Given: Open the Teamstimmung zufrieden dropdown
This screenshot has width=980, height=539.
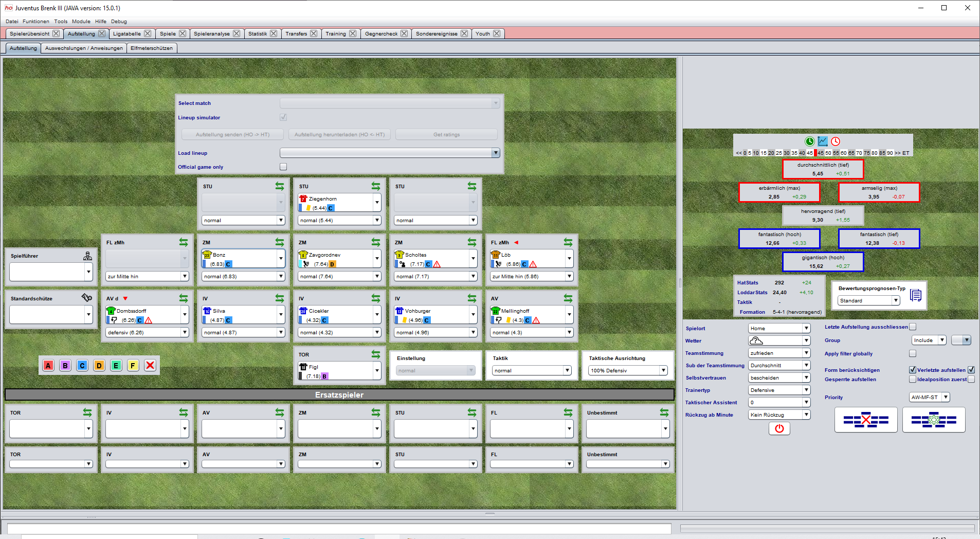Looking at the screenshot, I should click(779, 353).
